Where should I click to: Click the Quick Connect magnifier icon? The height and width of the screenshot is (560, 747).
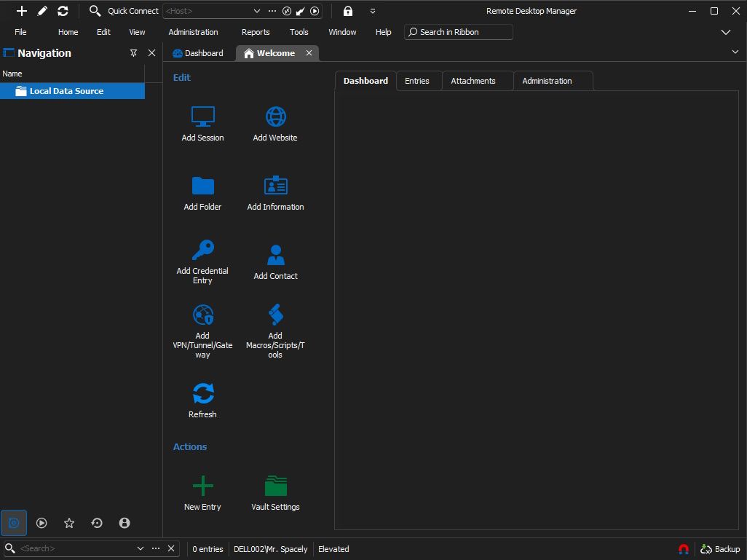point(95,10)
